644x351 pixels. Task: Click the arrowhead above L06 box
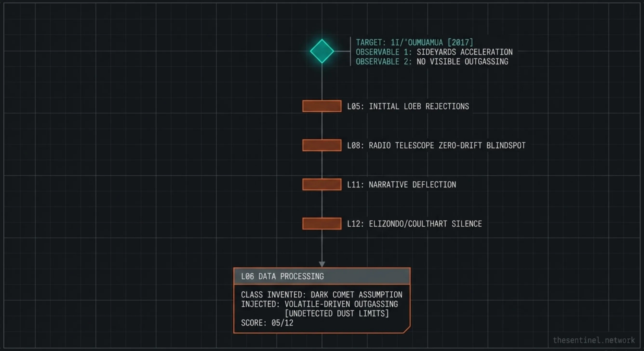[x=322, y=264]
